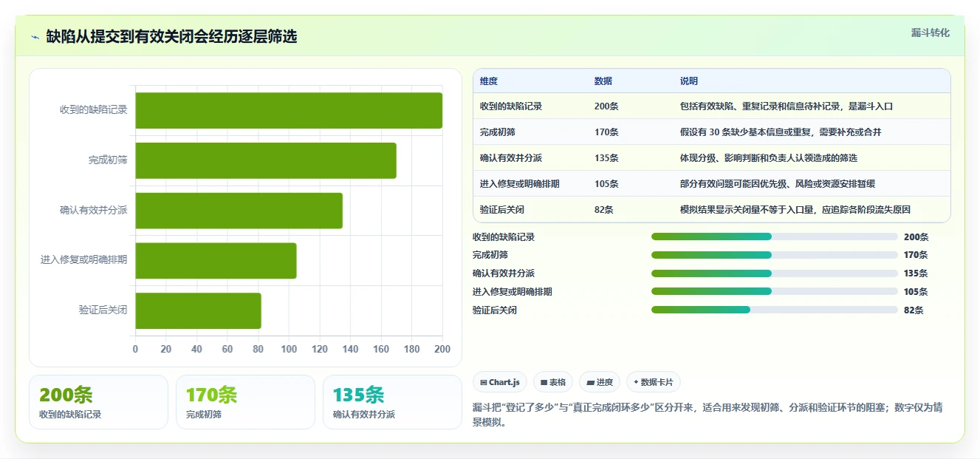The height and width of the screenshot is (459, 980).
Task: Click the 收到的缺陷记录 chart bar
Action: [x=289, y=110]
